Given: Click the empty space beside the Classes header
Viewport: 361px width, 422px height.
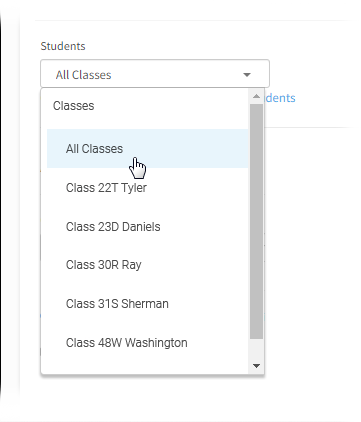Looking at the screenshot, I should pyautogui.click(x=170, y=106).
